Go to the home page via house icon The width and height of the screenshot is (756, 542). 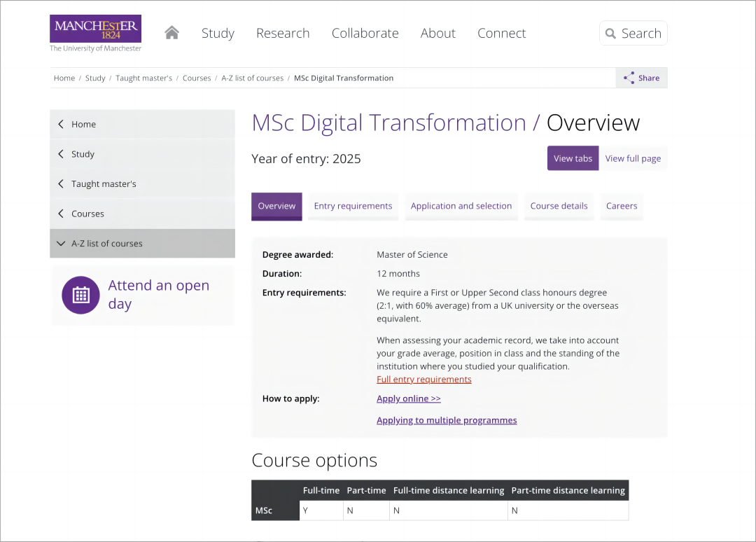coord(171,33)
